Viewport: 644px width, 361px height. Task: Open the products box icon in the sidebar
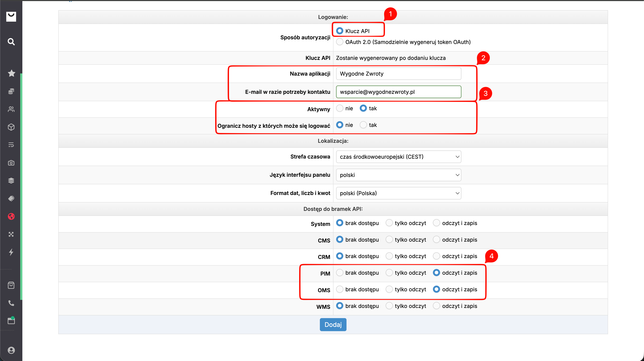tap(11, 127)
